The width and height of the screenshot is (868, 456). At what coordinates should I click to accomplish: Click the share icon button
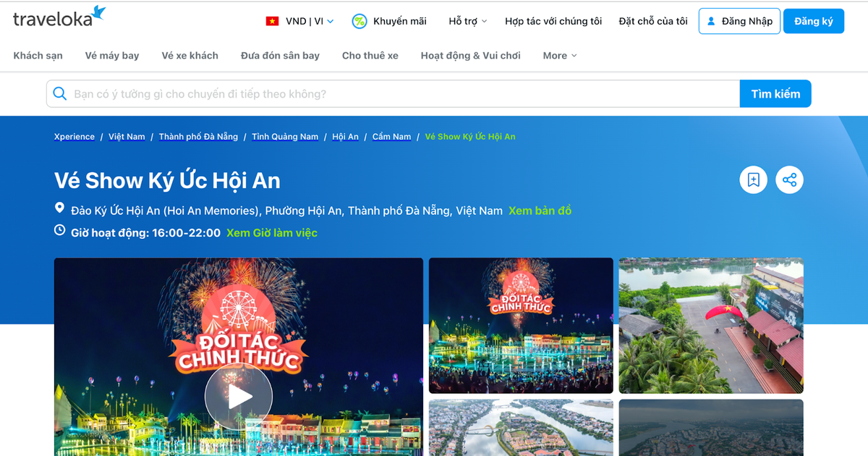pos(789,180)
